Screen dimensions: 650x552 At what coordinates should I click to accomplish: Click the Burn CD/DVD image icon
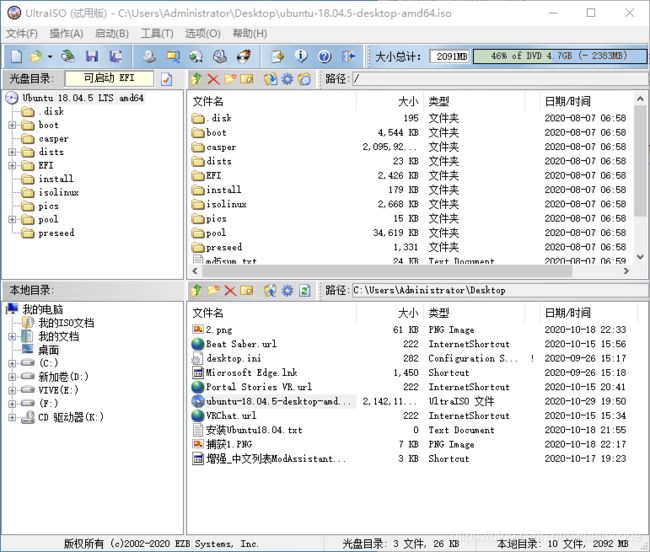pyautogui.click(x=244, y=56)
